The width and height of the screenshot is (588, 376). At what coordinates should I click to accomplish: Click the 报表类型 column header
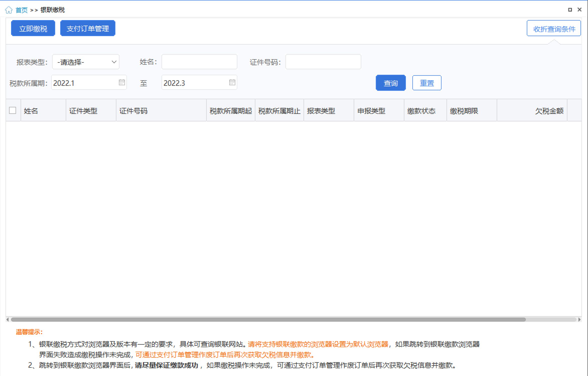[x=329, y=111]
